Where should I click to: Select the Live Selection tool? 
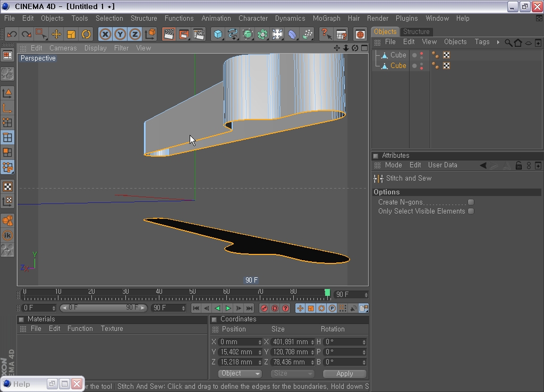point(41,34)
